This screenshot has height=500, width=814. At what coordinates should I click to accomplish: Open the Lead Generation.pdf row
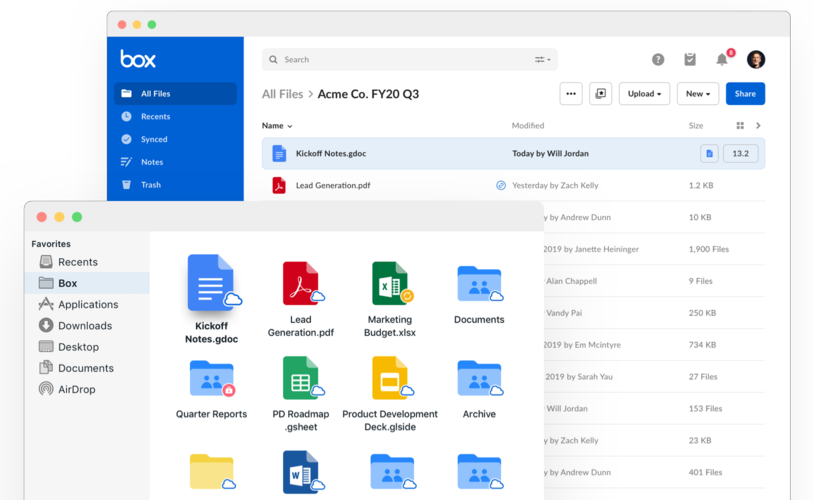click(x=334, y=186)
